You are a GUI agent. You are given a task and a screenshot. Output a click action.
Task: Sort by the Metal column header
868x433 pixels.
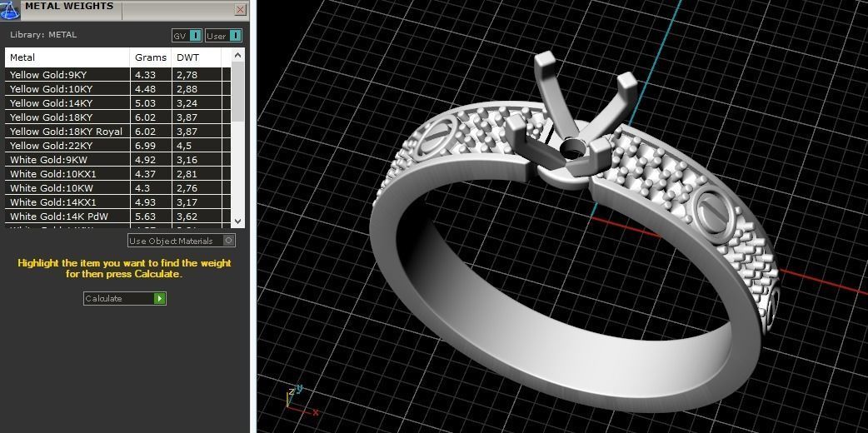pos(67,57)
